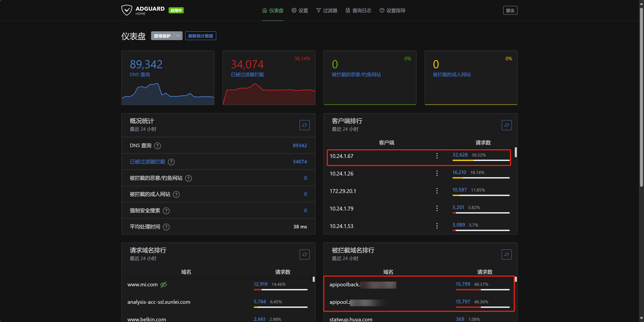Click the 38 ms average processing time value
Viewport: 644px width, 322px height.
click(300, 227)
